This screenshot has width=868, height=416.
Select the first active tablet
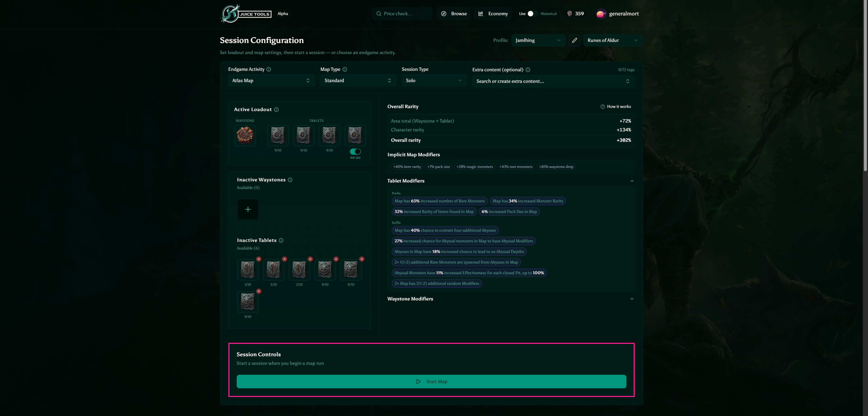(x=278, y=135)
